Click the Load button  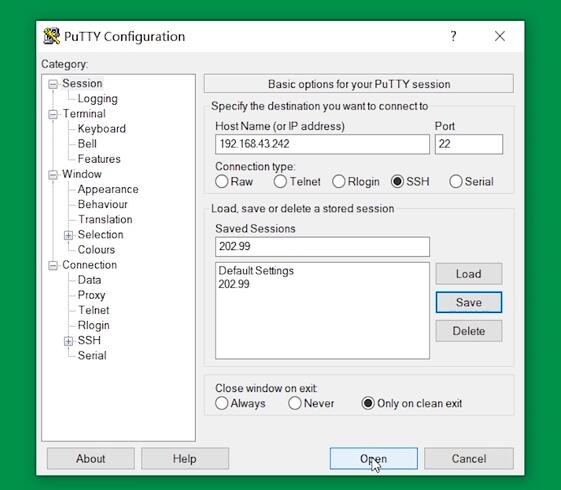[x=469, y=274]
